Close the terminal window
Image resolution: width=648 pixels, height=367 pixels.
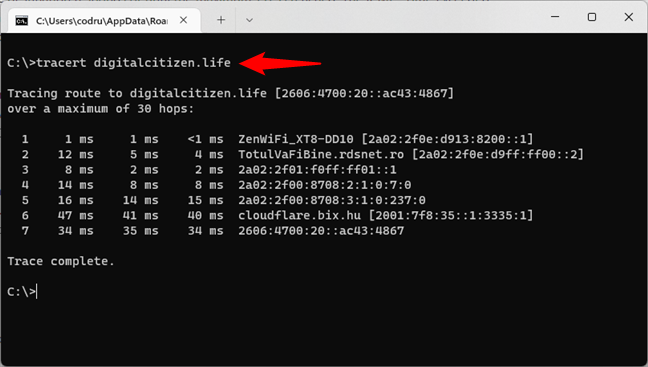[629, 17]
